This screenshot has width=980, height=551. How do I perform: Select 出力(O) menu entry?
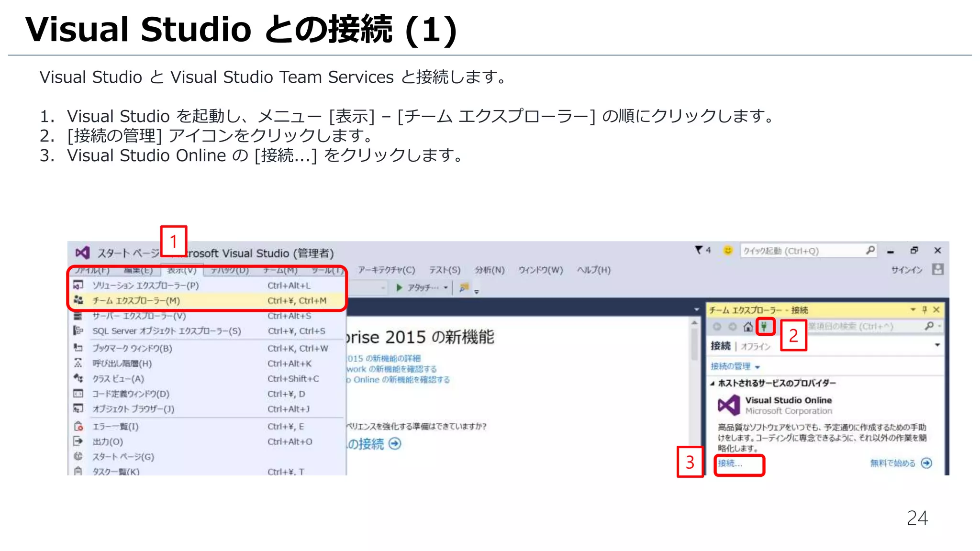pyautogui.click(x=207, y=441)
